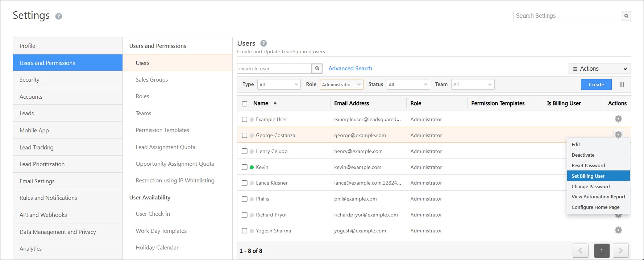Select the Henry Cejudo checkbox
Screen dimensions: 644x260
[x=245, y=151]
